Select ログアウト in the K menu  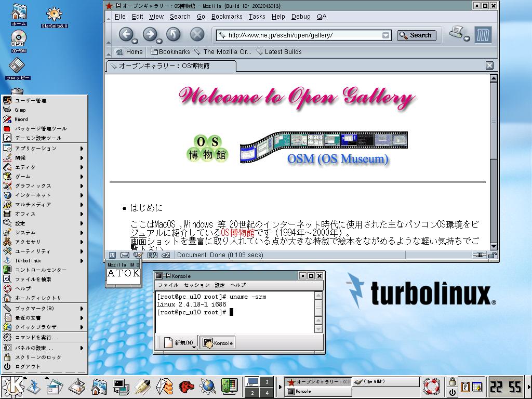(x=44, y=366)
